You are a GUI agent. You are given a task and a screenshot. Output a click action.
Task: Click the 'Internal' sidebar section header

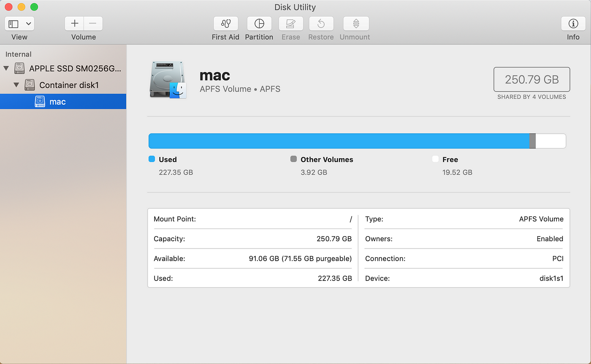click(x=19, y=54)
